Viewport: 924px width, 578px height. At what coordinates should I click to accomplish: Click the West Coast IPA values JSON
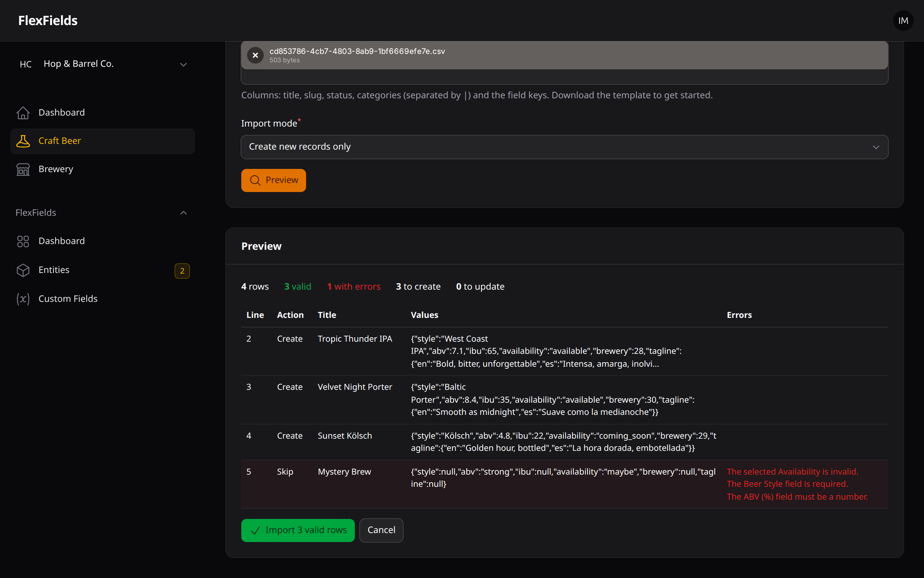pos(546,352)
